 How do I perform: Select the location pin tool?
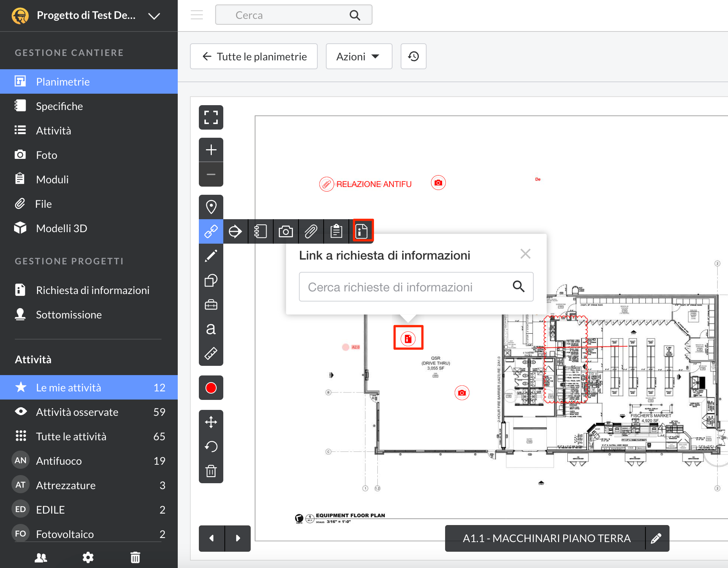coord(211,207)
